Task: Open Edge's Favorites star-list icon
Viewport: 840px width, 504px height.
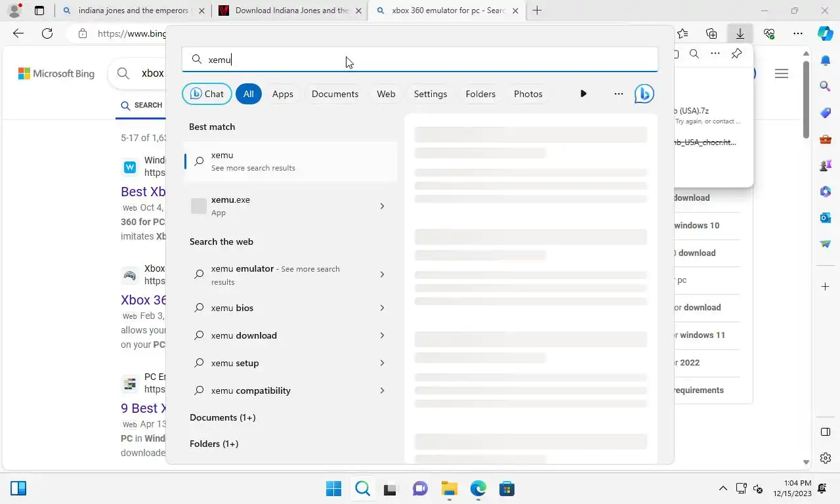Action: 683,33
